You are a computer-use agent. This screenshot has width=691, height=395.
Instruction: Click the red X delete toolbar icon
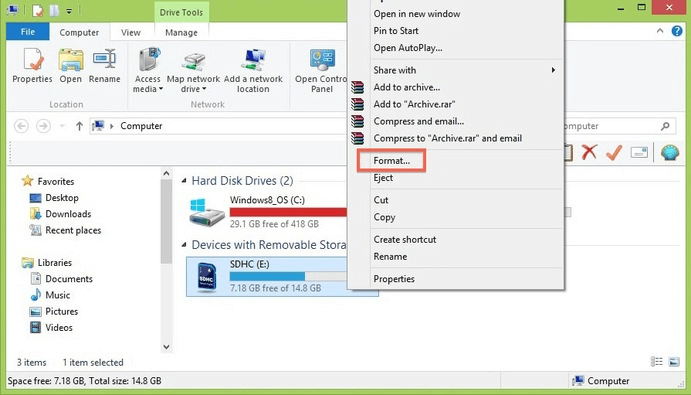589,152
